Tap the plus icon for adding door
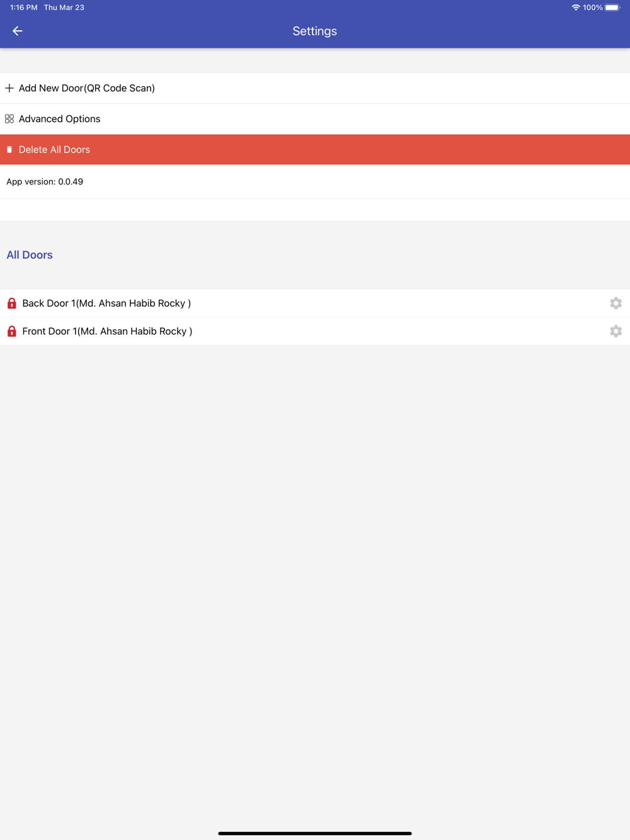Screen dimensions: 630x840 [9, 88]
